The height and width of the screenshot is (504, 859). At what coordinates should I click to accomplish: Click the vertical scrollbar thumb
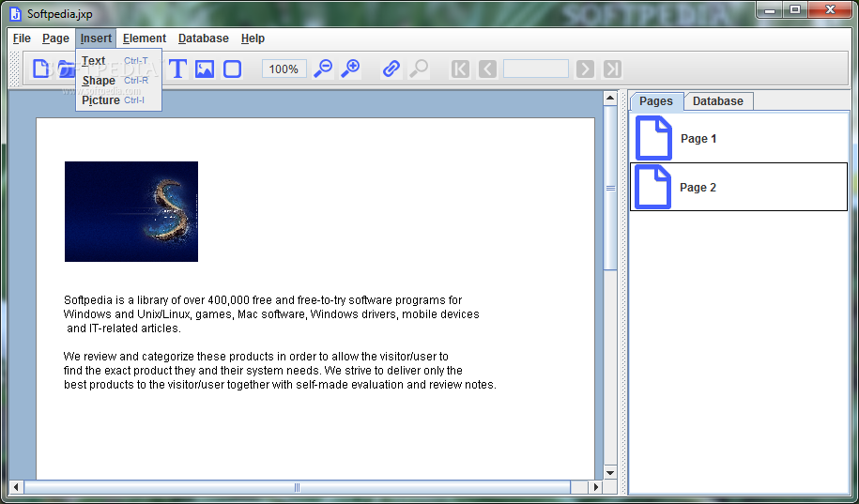tap(610, 188)
